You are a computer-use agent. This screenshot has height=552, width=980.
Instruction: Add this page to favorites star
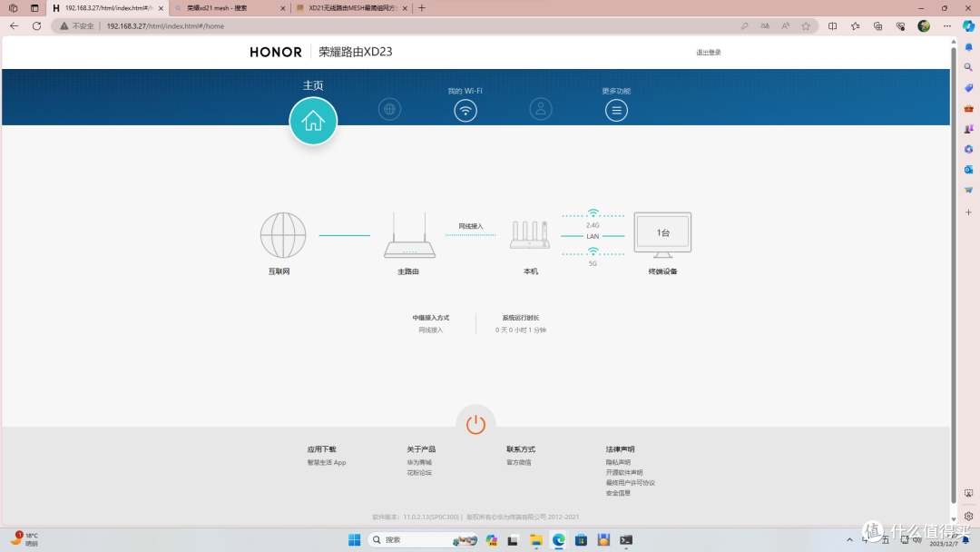807,26
